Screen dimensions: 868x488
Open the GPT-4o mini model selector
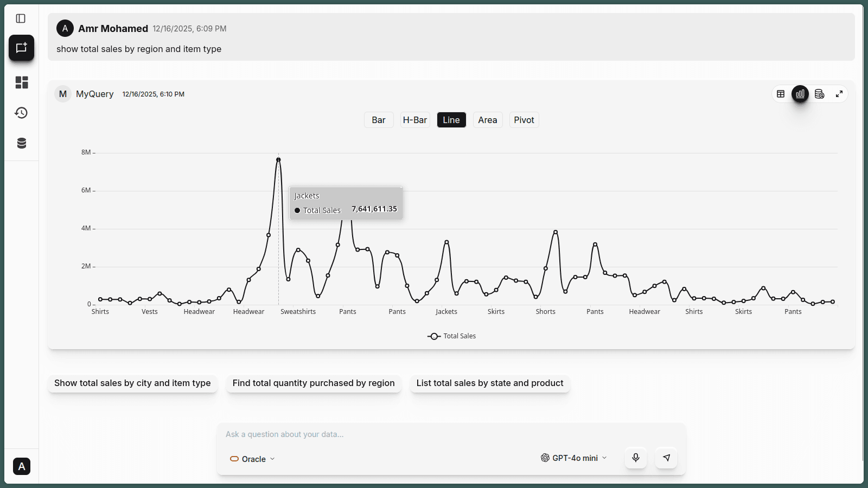573,458
